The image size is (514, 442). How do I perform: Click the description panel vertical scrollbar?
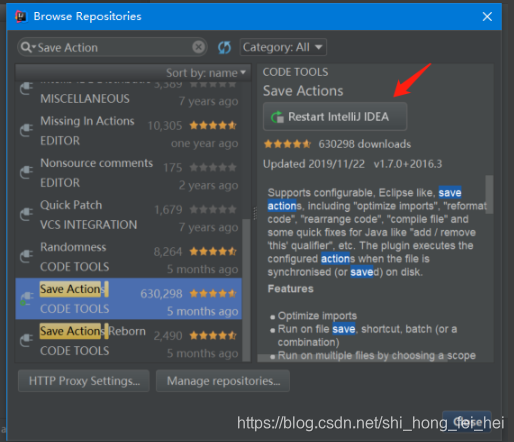click(x=489, y=194)
